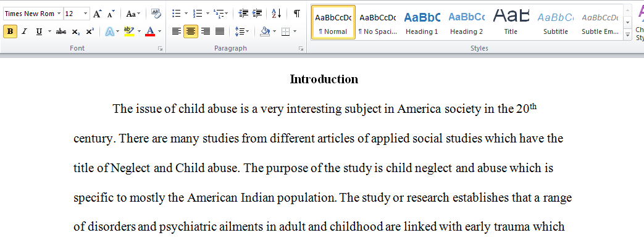The height and width of the screenshot is (243, 644).
Task: Click the Shading paint bucket icon
Action: (x=266, y=31)
